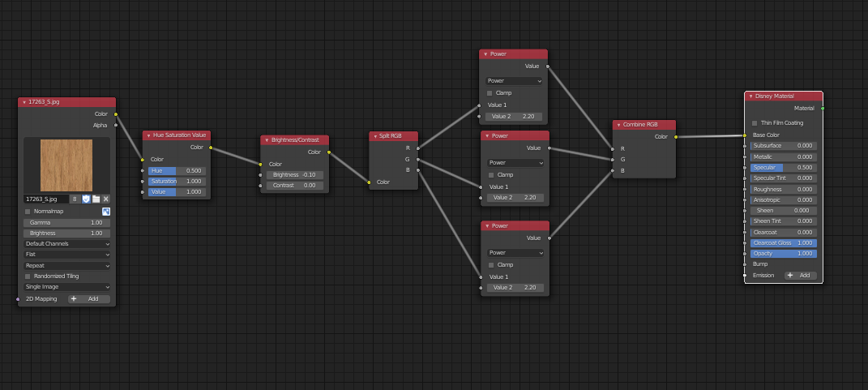The width and height of the screenshot is (868, 390).
Task: Unlink the 17263_S.jpg image with X
Action: tap(105, 199)
